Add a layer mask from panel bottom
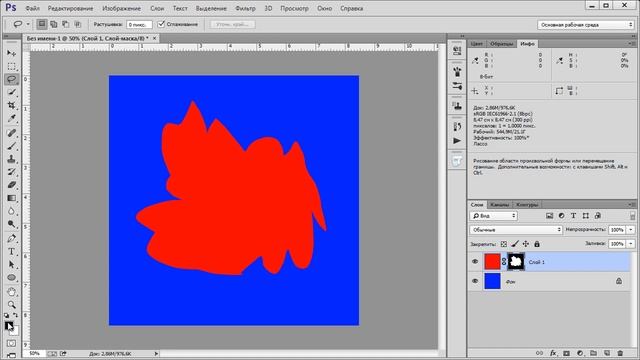This screenshot has width=640, height=360. click(x=567, y=353)
